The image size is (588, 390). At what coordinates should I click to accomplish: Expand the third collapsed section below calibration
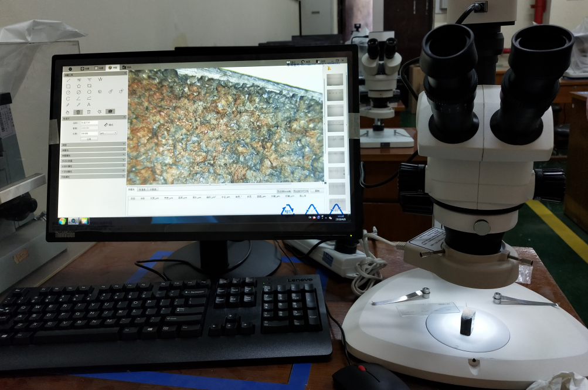tap(93, 155)
